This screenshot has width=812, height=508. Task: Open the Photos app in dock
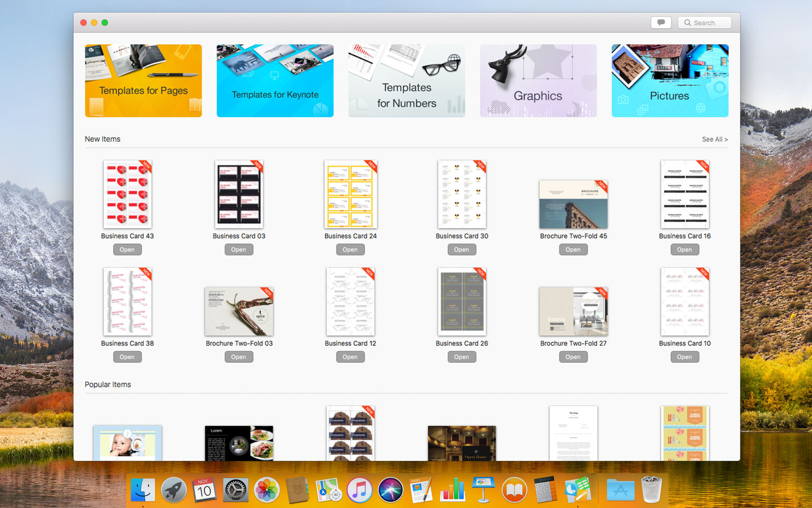(266, 490)
